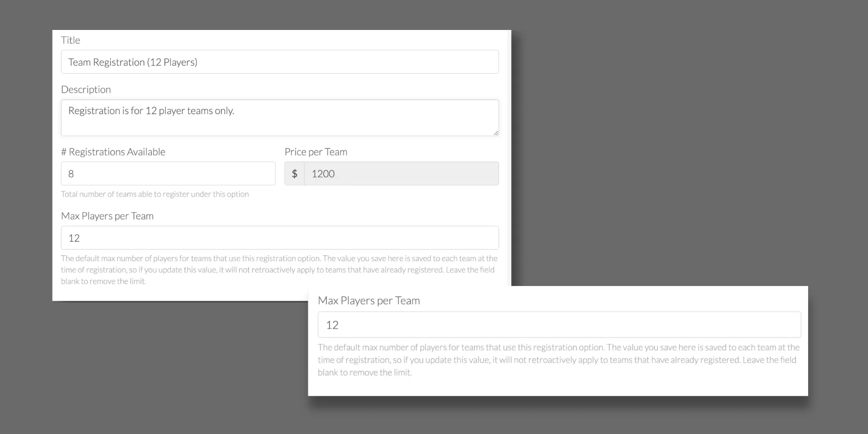This screenshot has width=868, height=434.
Task: Click the Price per Team amount field
Action: point(401,174)
